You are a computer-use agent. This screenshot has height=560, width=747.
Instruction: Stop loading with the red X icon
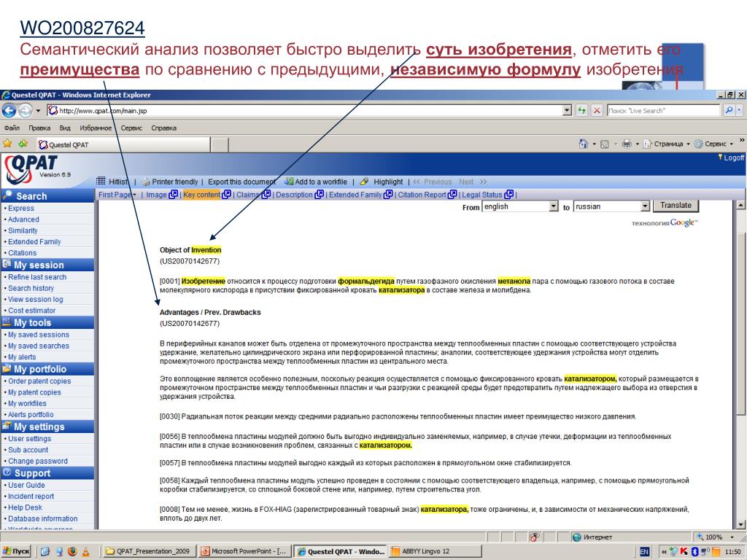[597, 111]
